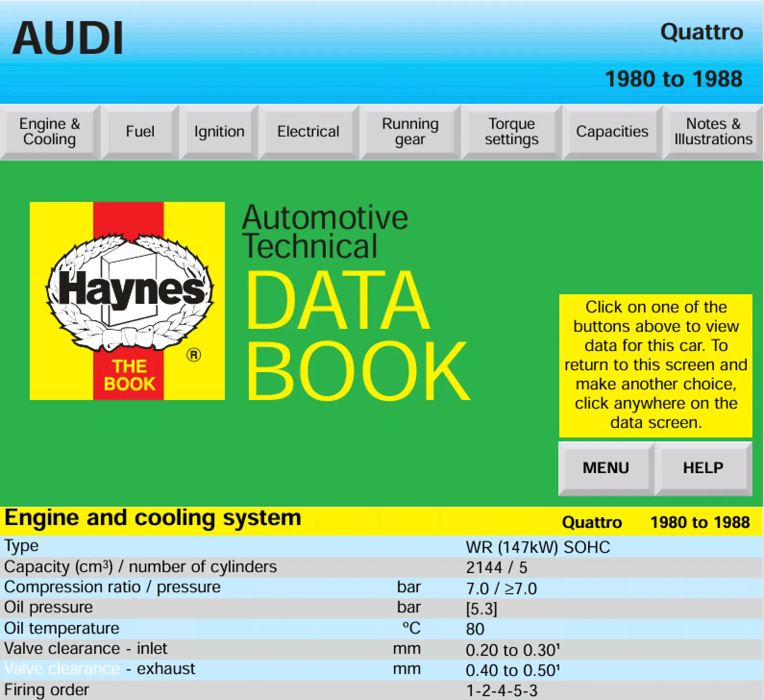Open Torque settings data
This screenshot has width=764, height=700.
point(511,132)
